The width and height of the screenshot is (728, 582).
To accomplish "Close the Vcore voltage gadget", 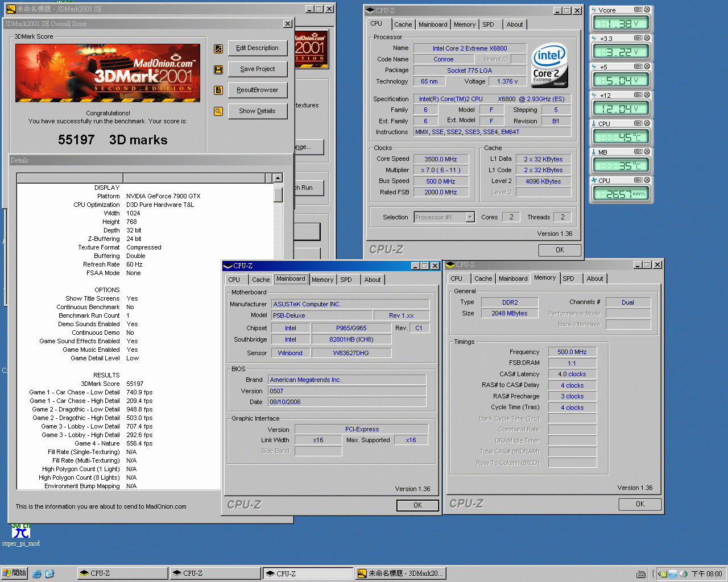I will [647, 10].
